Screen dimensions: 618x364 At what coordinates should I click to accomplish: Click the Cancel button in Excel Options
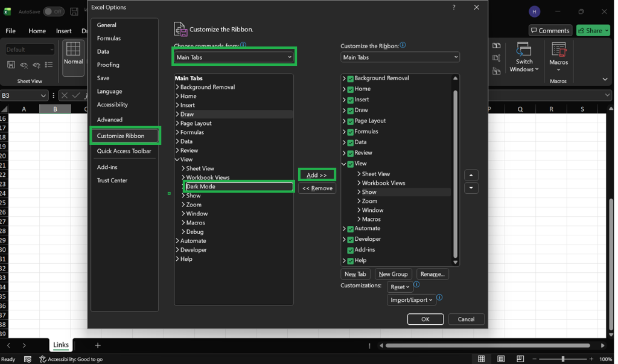point(466,319)
